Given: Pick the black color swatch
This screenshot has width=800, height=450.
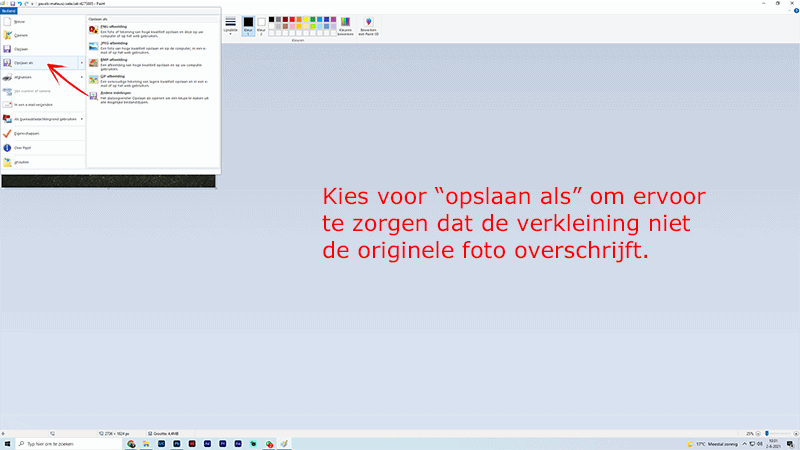Looking at the screenshot, I should 271,19.
